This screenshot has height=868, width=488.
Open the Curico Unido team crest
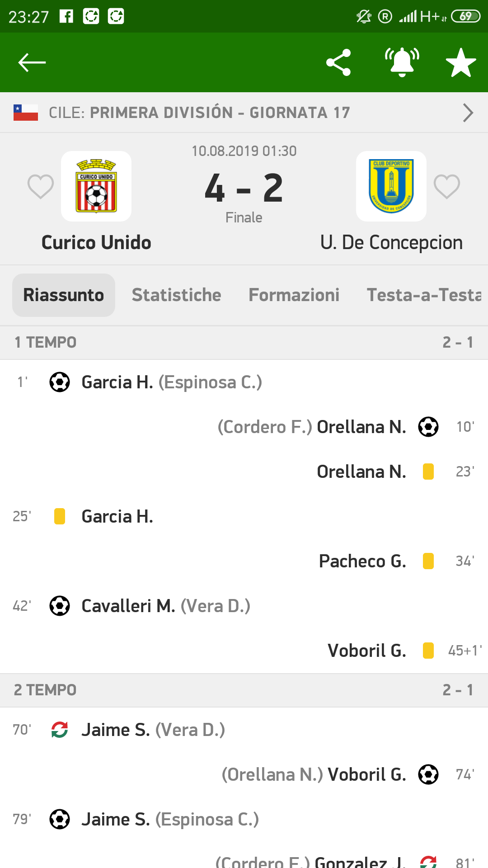(96, 186)
